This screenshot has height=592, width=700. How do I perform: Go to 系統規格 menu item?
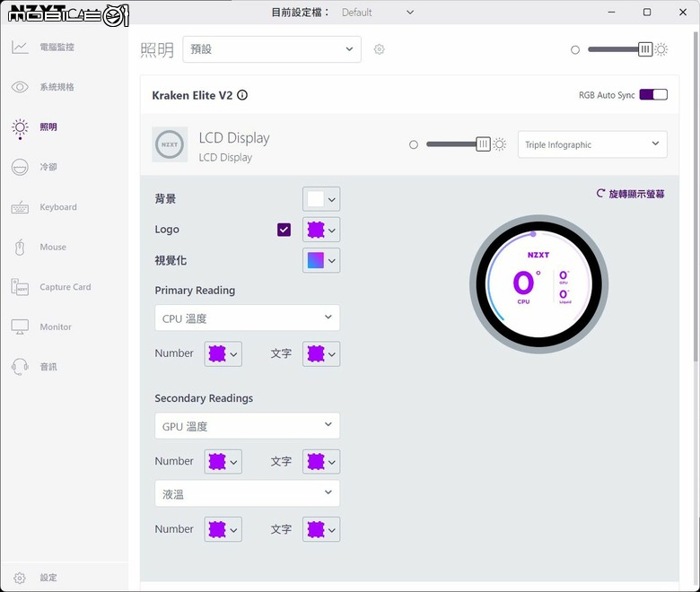57,87
